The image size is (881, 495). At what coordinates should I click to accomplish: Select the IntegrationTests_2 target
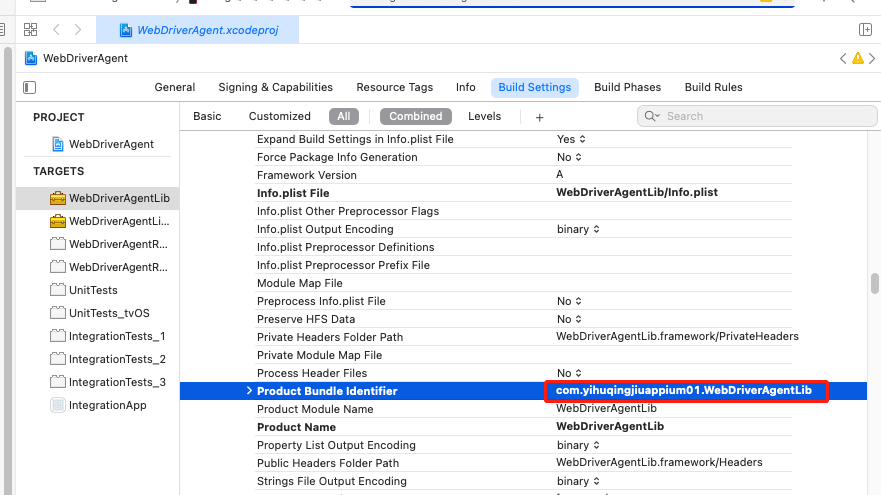[107, 359]
